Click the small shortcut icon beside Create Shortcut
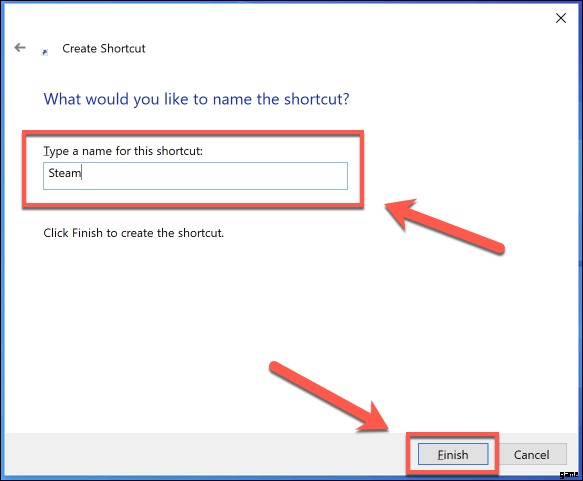 [x=45, y=52]
